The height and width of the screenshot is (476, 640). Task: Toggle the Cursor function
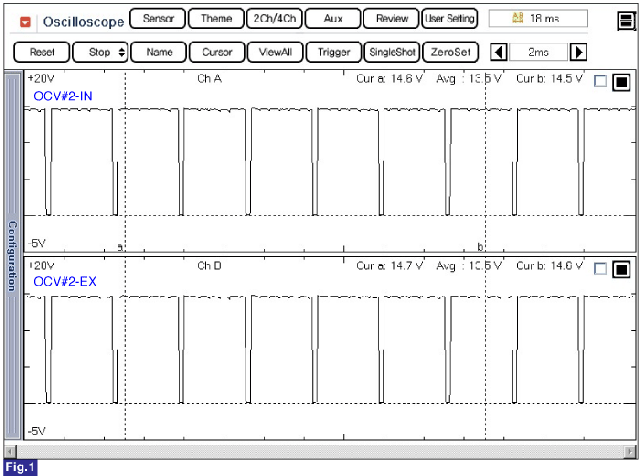217,52
